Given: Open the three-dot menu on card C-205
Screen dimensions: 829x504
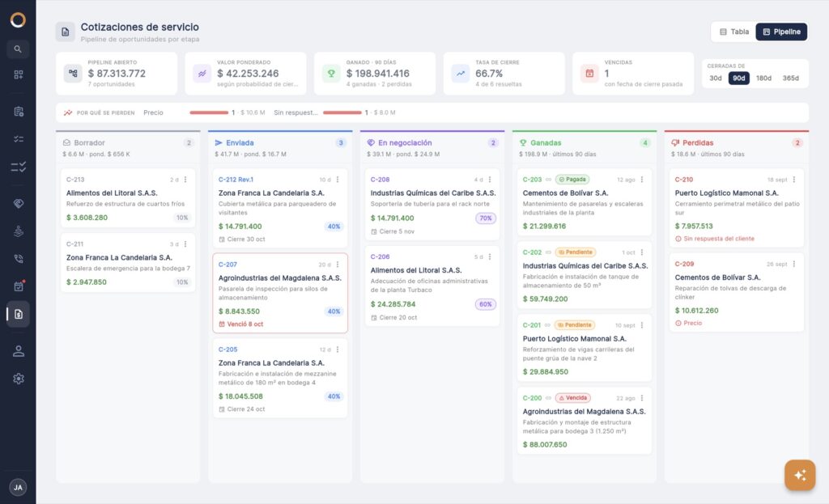Looking at the screenshot, I should (338, 349).
